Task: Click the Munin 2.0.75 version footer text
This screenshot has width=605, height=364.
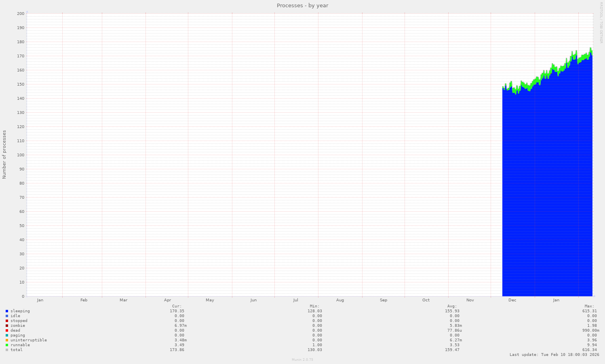Action: coord(302,360)
